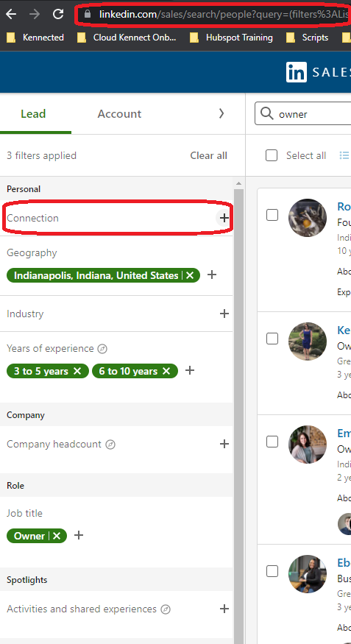Viewport: 351px width, 644px height.
Task: Tick the Select all checkbox
Action: (x=272, y=155)
